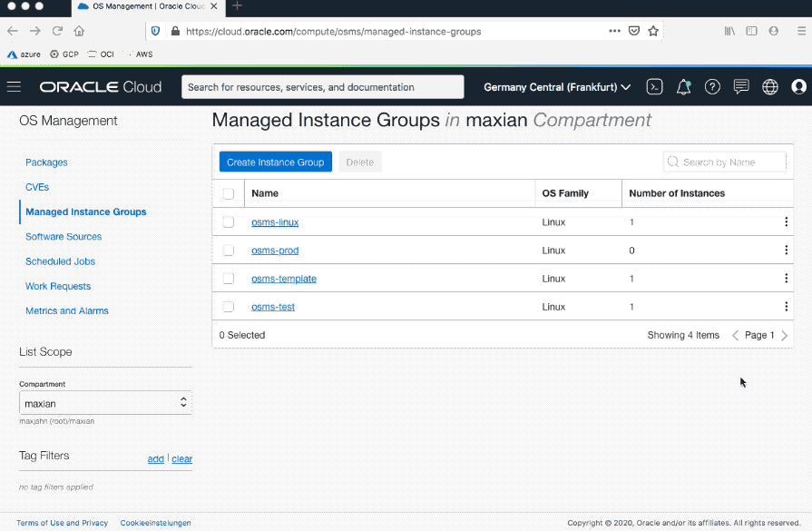Open the page actions three-dot menu
The height and width of the screenshot is (531, 812).
pos(615,31)
